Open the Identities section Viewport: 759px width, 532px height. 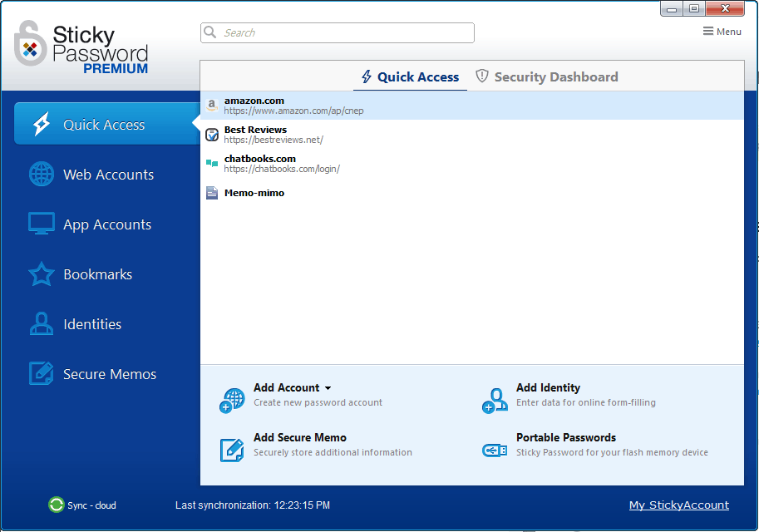click(x=94, y=324)
